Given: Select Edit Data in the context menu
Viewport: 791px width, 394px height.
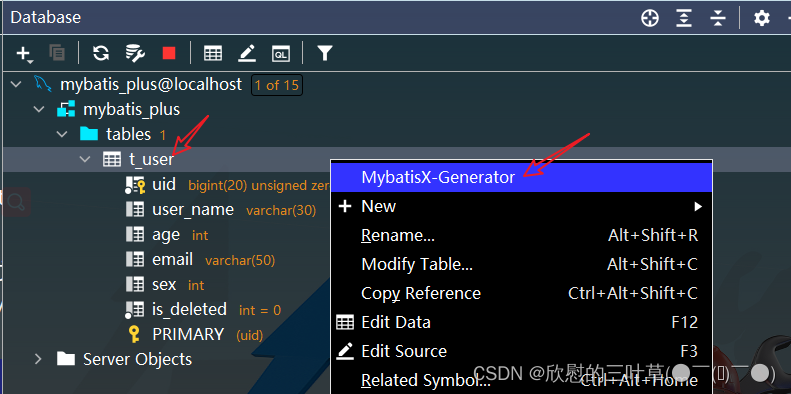Looking at the screenshot, I should click(x=522, y=322).
